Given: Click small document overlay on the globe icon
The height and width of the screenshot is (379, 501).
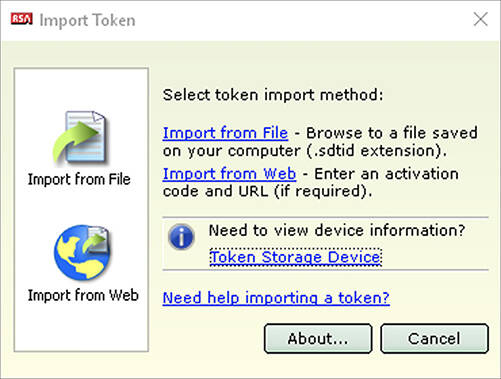Looking at the screenshot, I should [x=96, y=239].
